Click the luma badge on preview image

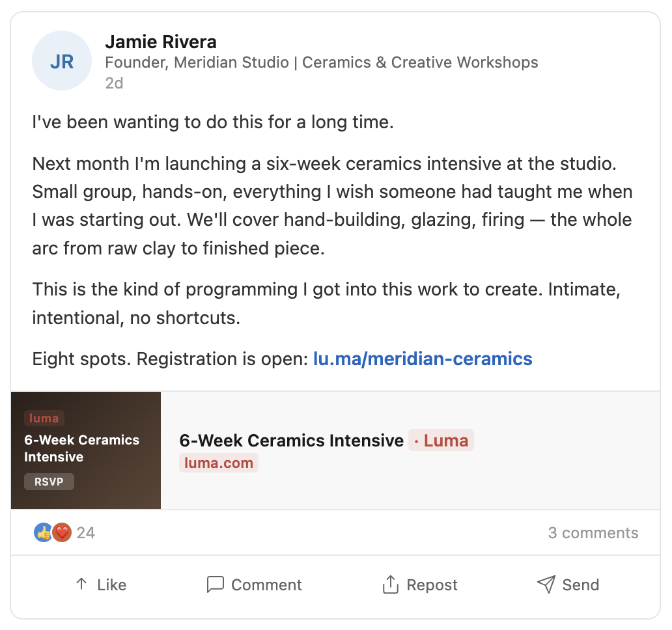point(44,418)
